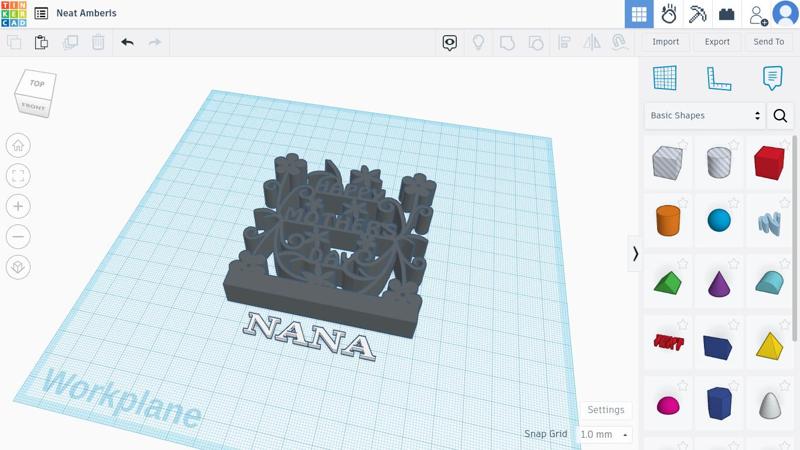
Task: Open the Sim Lab icon
Action: point(668,14)
